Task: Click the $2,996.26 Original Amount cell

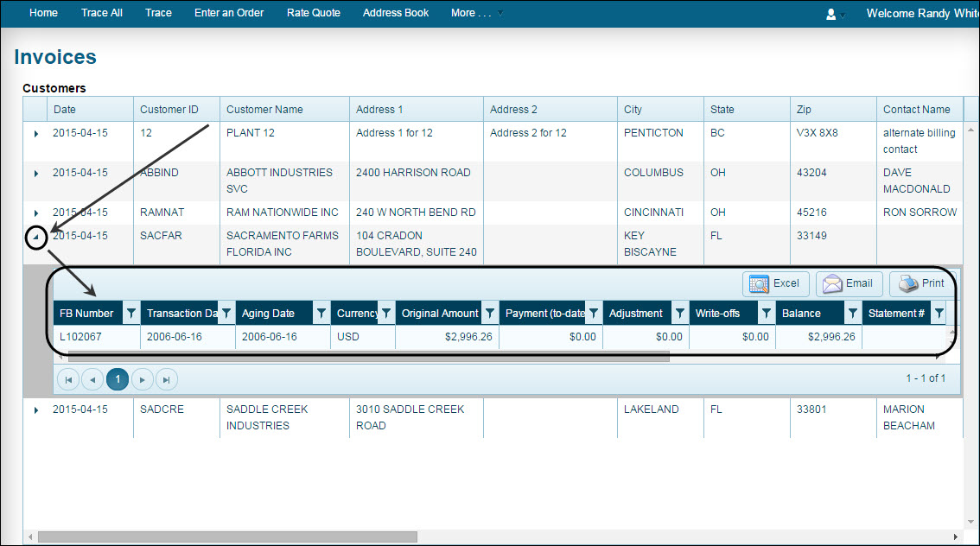Action: click(x=447, y=337)
